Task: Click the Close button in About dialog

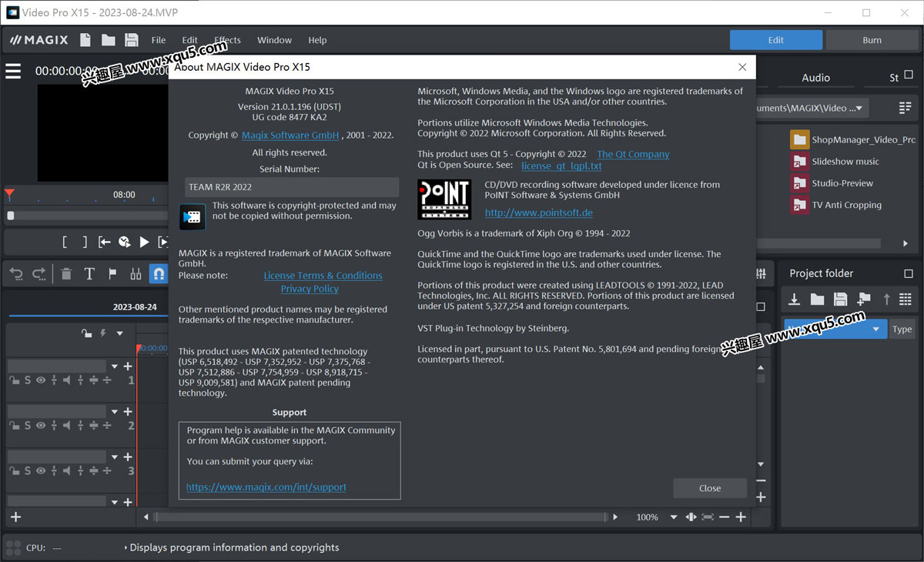Action: [x=710, y=488]
